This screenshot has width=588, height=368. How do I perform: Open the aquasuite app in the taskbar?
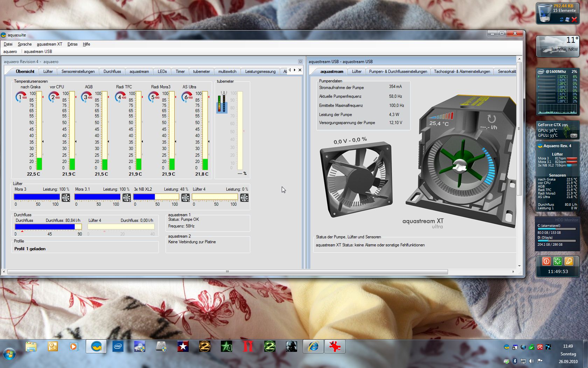pos(96,347)
